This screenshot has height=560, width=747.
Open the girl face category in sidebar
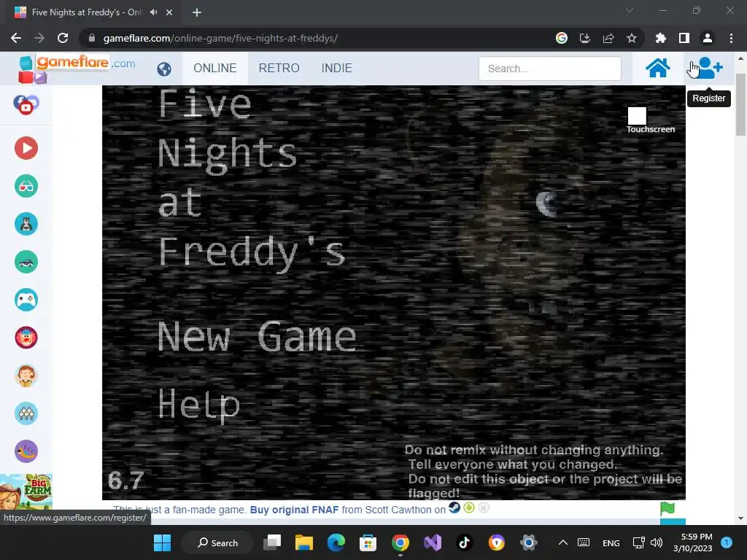point(26,376)
